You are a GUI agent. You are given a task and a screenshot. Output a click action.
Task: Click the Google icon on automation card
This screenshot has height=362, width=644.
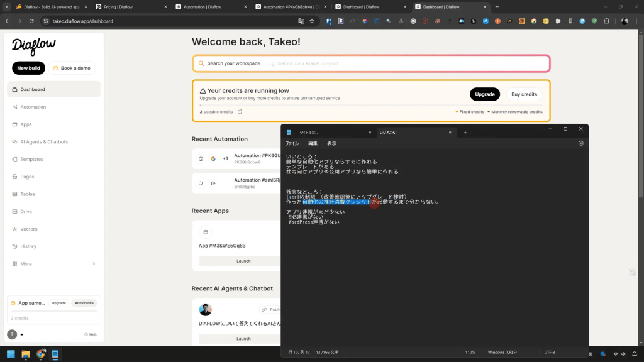[x=213, y=159]
